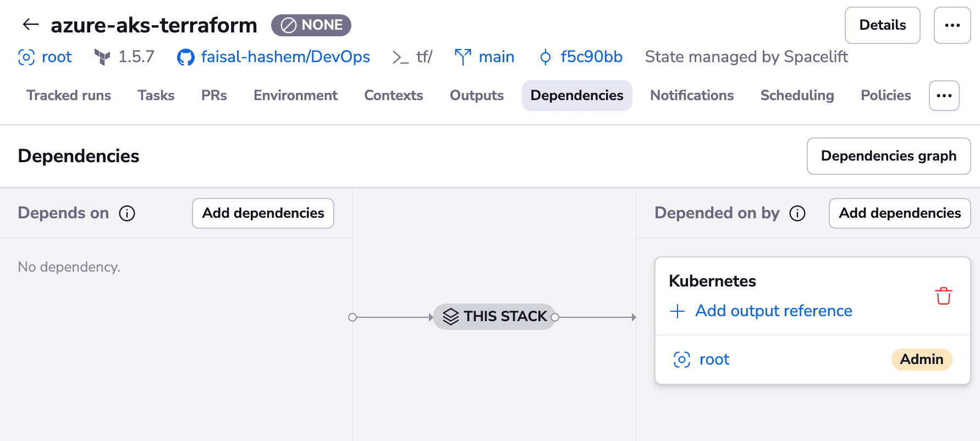Viewport: 980px width, 441px height.
Task: Click the azure-aks-terraform stack title
Action: tap(154, 25)
